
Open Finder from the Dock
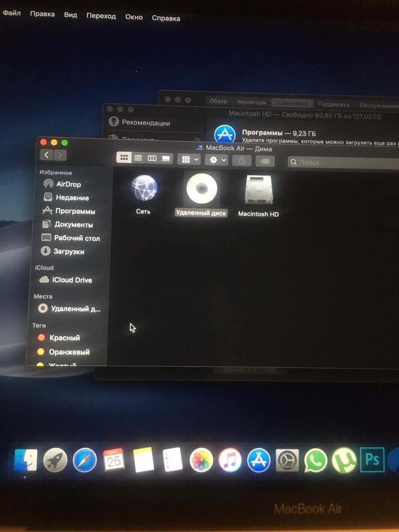point(26,460)
